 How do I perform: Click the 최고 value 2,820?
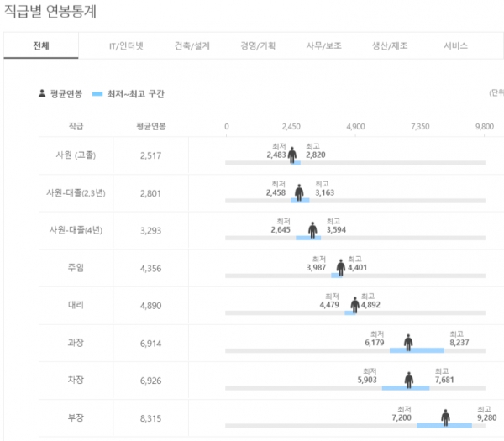point(316,155)
